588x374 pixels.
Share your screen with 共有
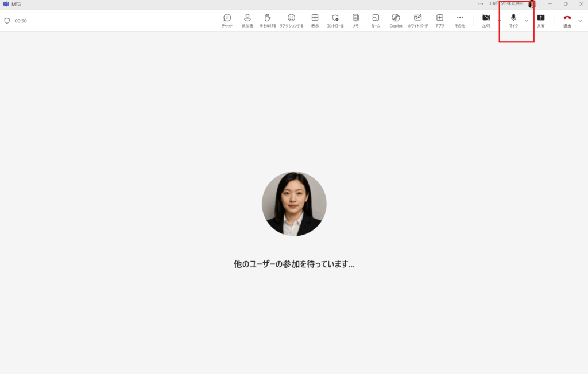[x=541, y=21]
